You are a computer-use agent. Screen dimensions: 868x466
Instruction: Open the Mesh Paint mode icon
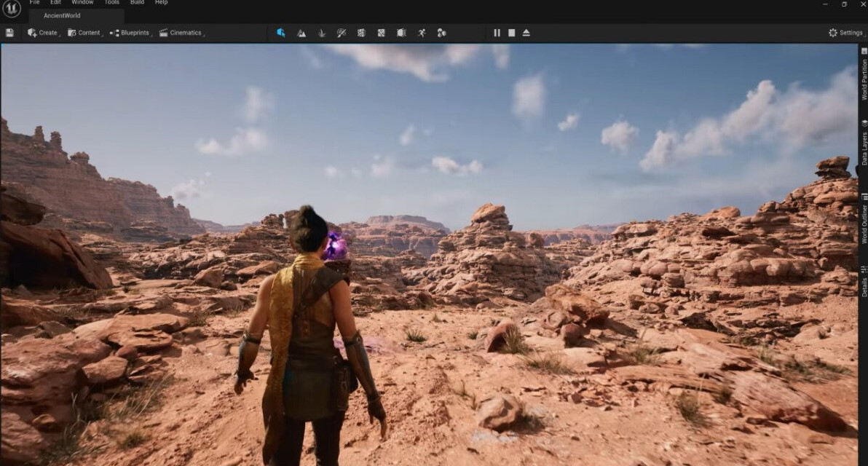340,32
